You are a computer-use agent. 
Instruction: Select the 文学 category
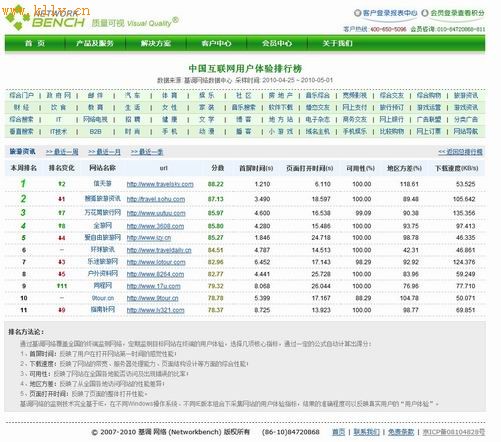click(207, 120)
